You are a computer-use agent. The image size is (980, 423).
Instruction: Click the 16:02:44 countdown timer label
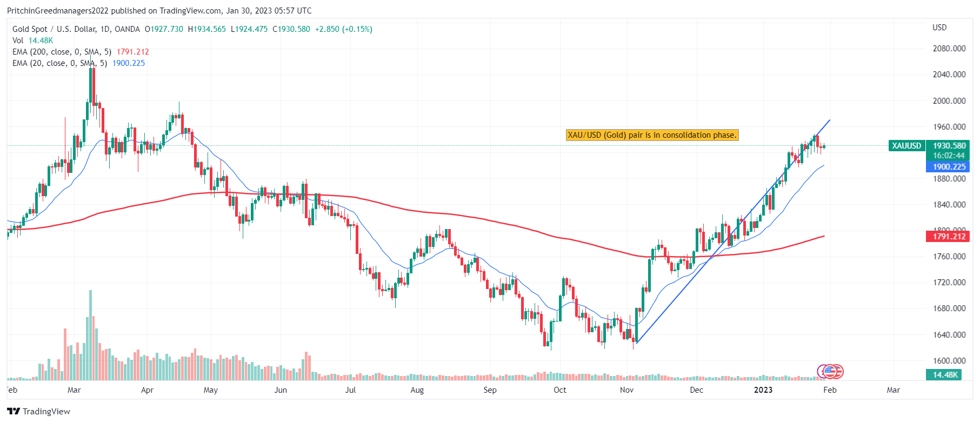tap(949, 156)
